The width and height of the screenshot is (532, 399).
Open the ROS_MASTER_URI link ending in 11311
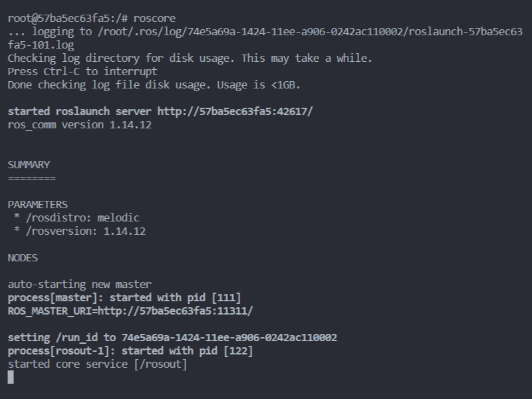pyautogui.click(x=176, y=311)
